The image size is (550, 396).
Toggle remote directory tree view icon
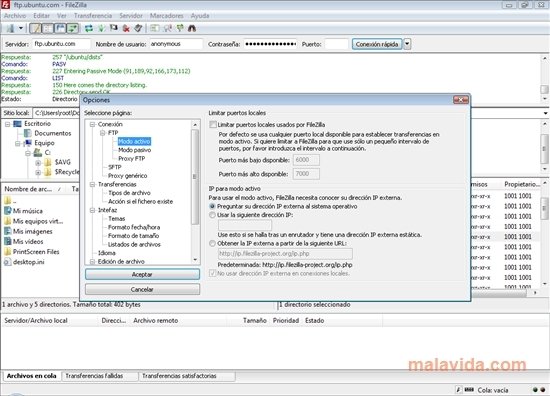pos(60,28)
